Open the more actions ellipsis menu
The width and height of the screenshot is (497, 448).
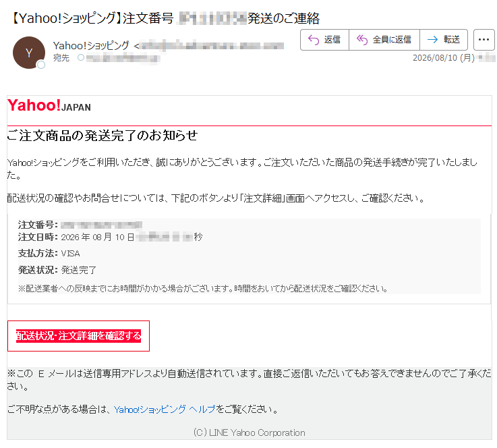pos(484,40)
